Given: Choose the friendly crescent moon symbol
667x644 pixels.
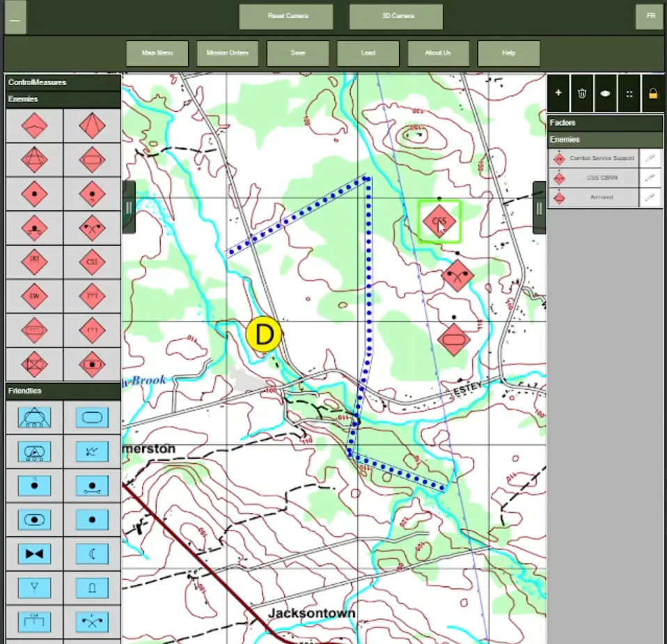Looking at the screenshot, I should tap(92, 553).
